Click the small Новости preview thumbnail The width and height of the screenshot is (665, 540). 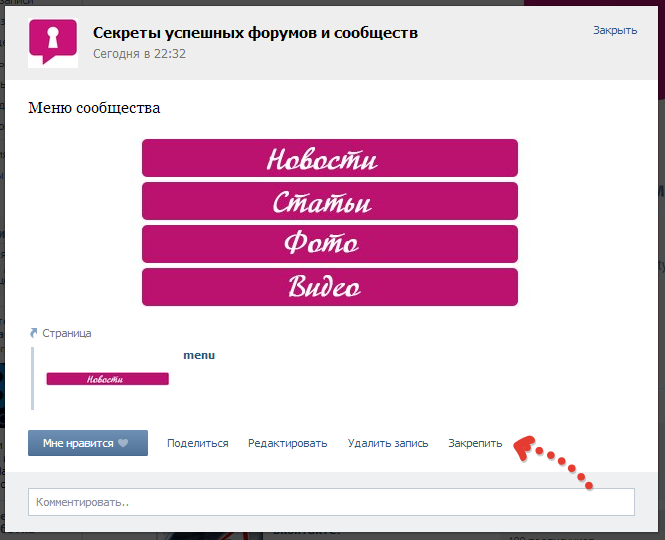click(x=107, y=379)
